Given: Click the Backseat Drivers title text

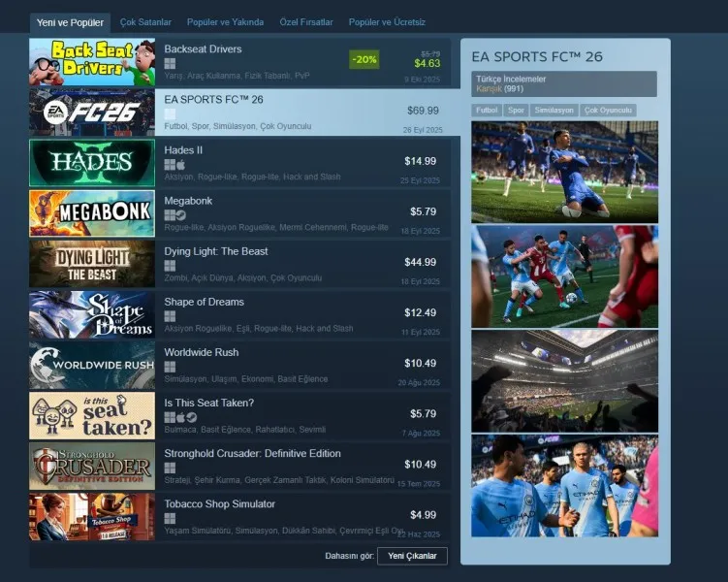Looking at the screenshot, I should pos(203,49).
